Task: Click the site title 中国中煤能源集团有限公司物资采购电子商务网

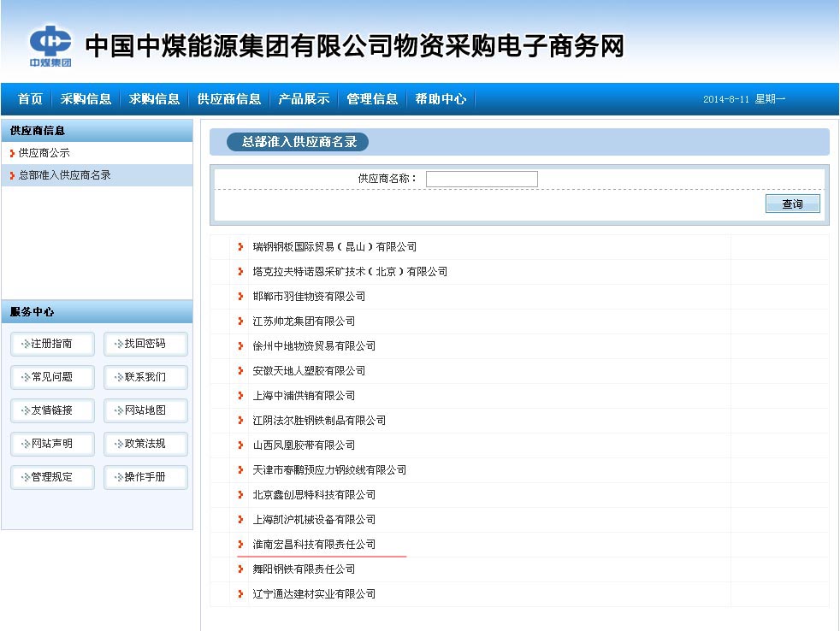Action: pos(355,46)
